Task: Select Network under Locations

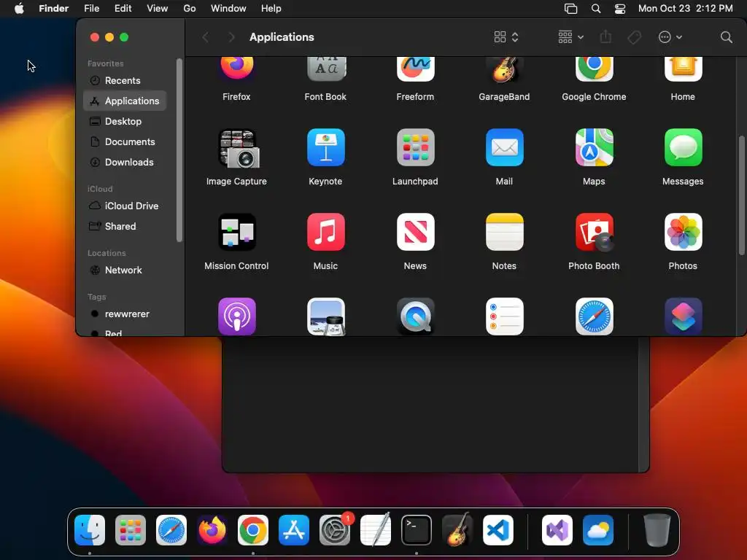Action: tap(125, 270)
